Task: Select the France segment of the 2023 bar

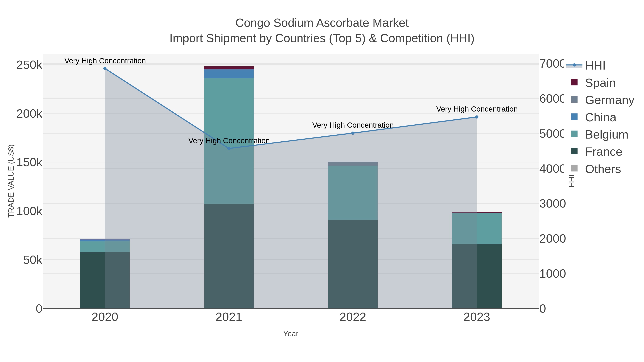Action: pos(477,276)
